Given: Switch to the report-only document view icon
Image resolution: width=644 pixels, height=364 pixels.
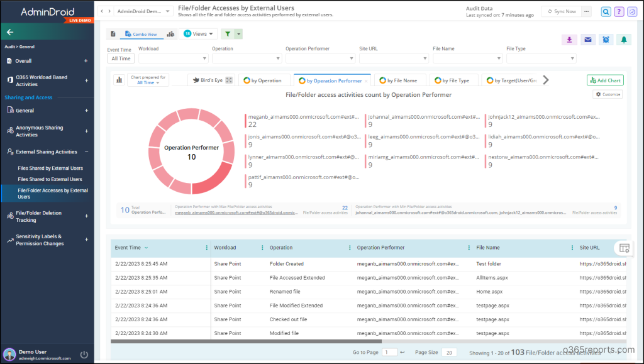Looking at the screenshot, I should coord(113,34).
